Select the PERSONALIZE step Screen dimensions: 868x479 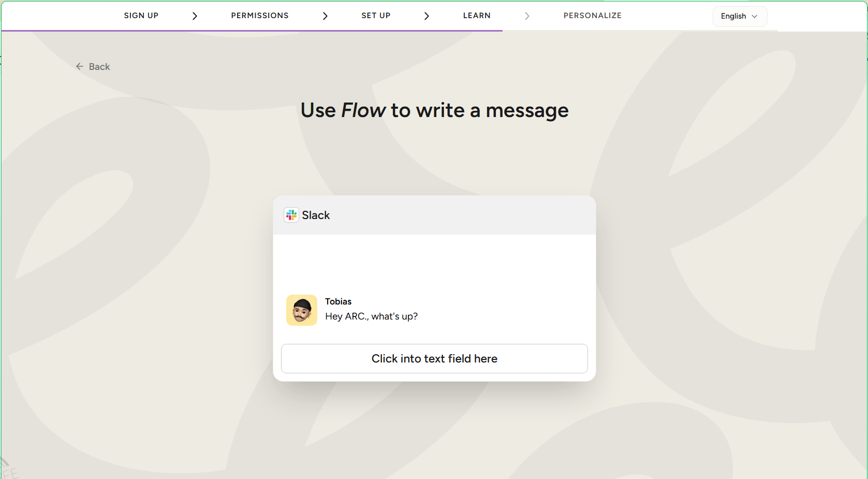(593, 16)
